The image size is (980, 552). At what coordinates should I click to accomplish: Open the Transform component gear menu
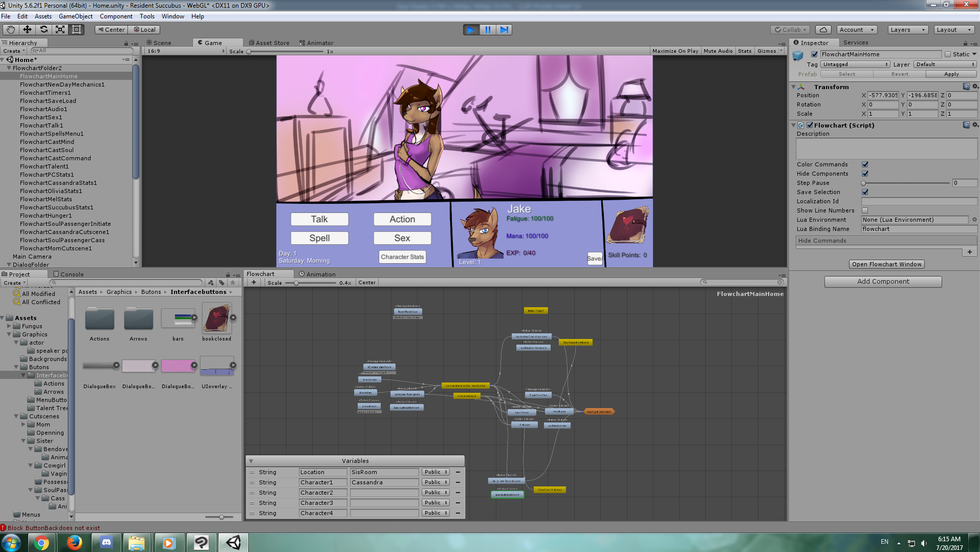coord(975,87)
